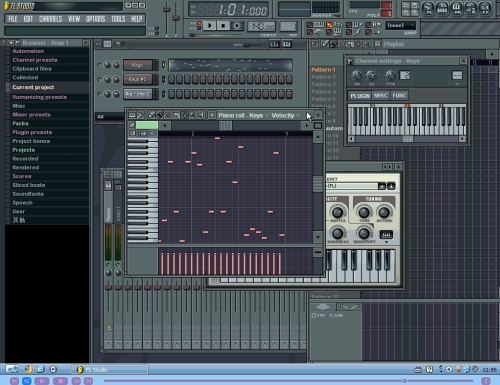The image size is (500, 385).
Task: Click the Tune knob in the plugin
Action: [x=364, y=212]
